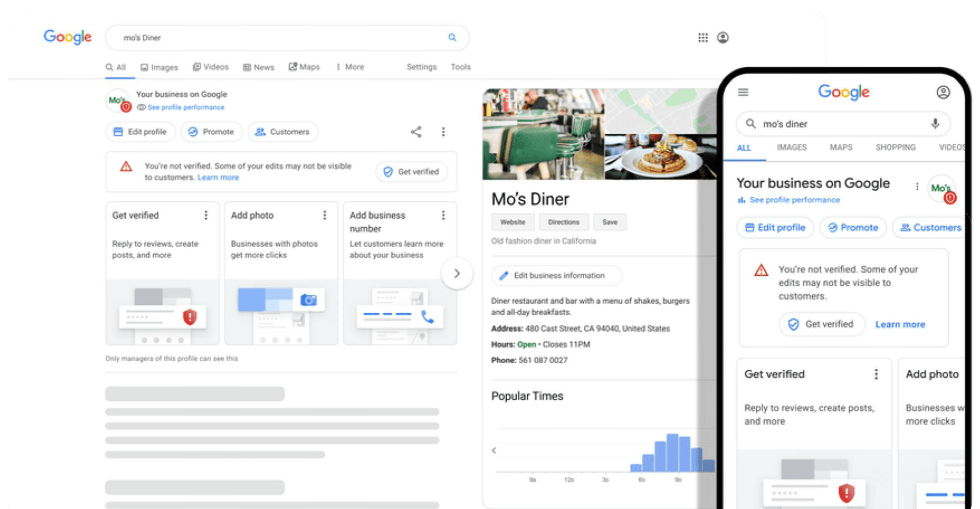Tap the MAPS tab on phone
The height and width of the screenshot is (509, 980).
coord(841,147)
